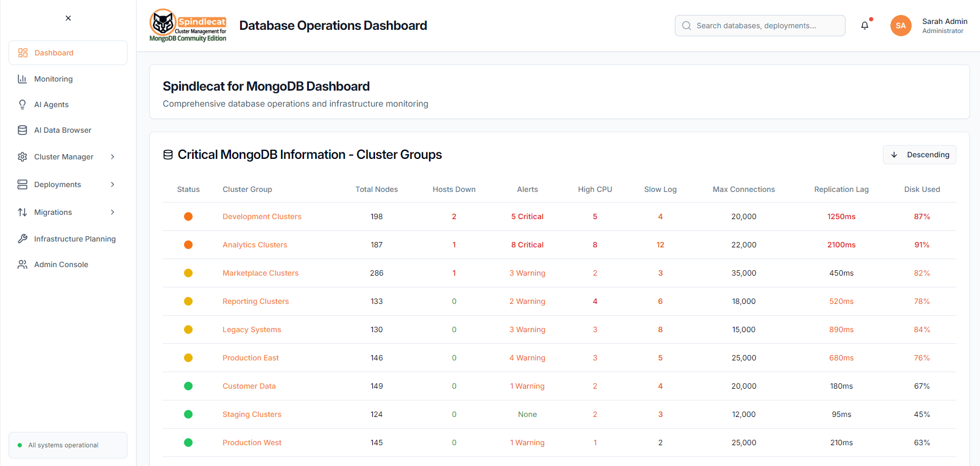This screenshot has width=980, height=466.
Task: Click the Disk Used column header
Action: [922, 189]
